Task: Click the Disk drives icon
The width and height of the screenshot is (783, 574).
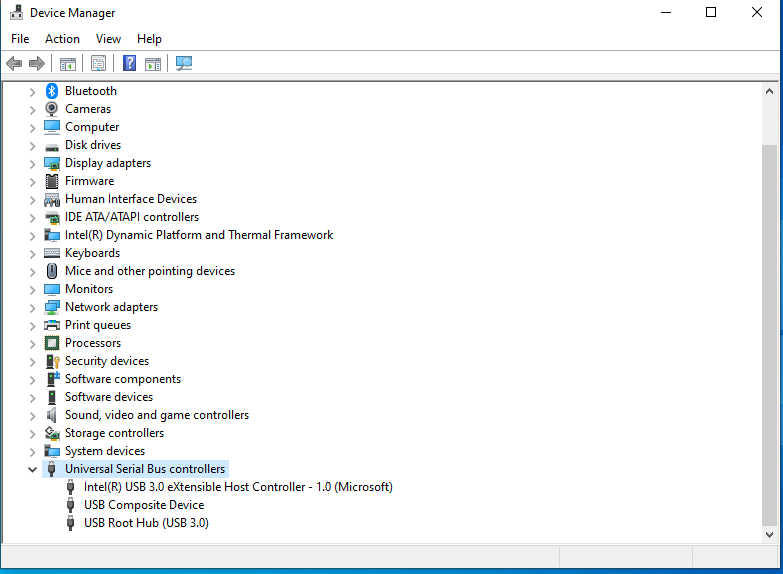Action: [x=52, y=147]
